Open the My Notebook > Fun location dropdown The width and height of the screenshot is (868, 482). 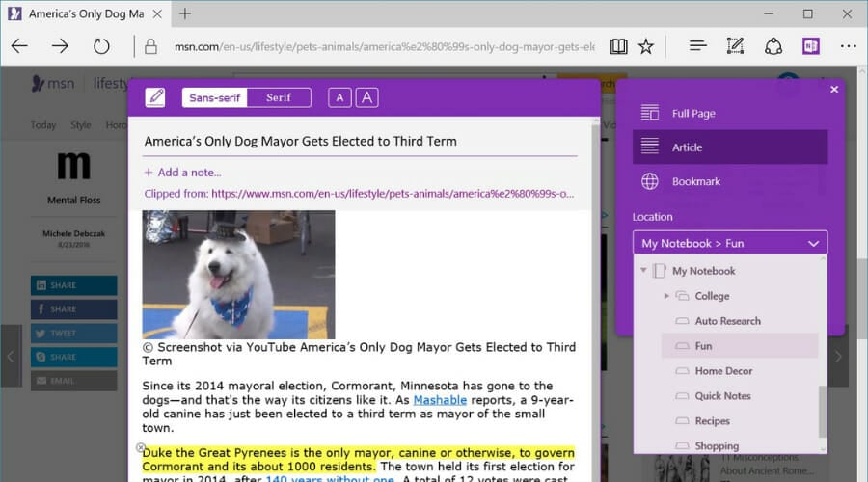click(x=730, y=244)
